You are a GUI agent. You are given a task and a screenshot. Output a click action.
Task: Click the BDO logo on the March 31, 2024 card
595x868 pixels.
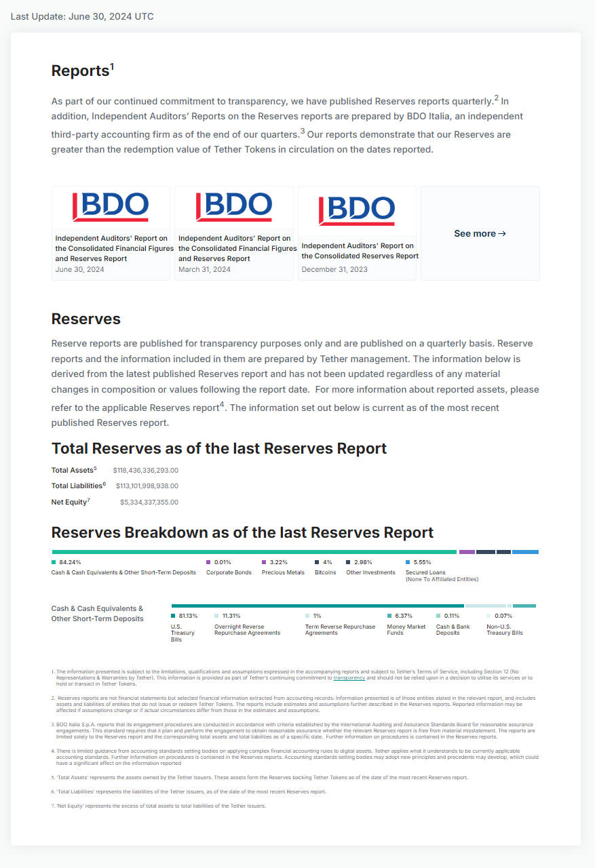point(234,207)
